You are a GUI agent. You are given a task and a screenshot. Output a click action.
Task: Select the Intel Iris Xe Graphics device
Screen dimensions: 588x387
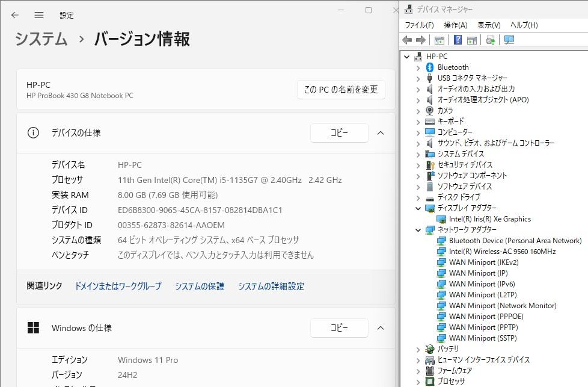pos(489,219)
